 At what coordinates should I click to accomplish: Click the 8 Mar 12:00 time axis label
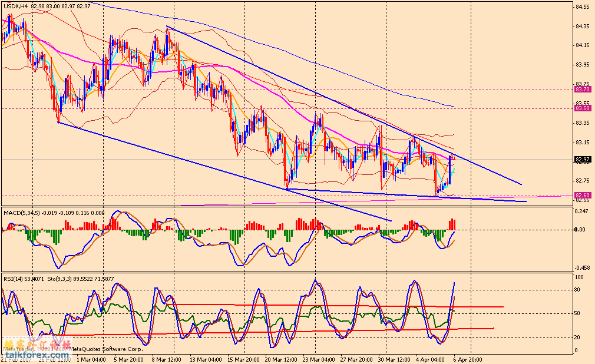(x=167, y=359)
